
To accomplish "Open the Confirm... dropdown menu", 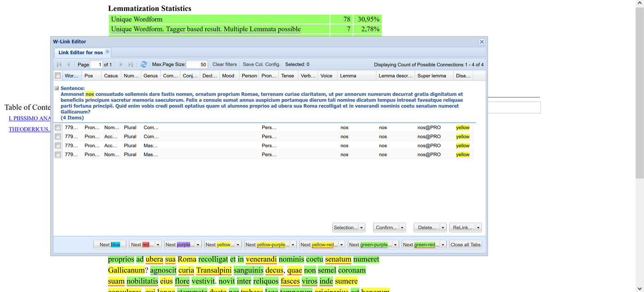I will click(402, 228).
